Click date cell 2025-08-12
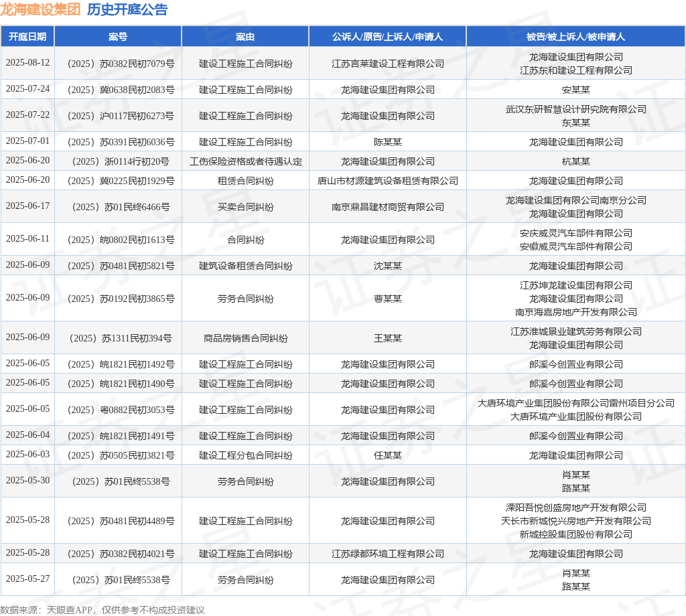The height and width of the screenshot is (616, 686). [27, 62]
